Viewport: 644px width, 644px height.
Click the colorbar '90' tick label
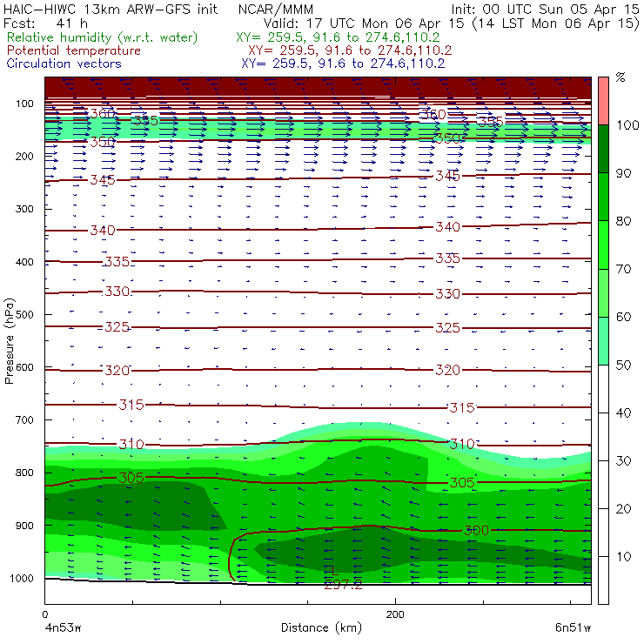pos(623,173)
